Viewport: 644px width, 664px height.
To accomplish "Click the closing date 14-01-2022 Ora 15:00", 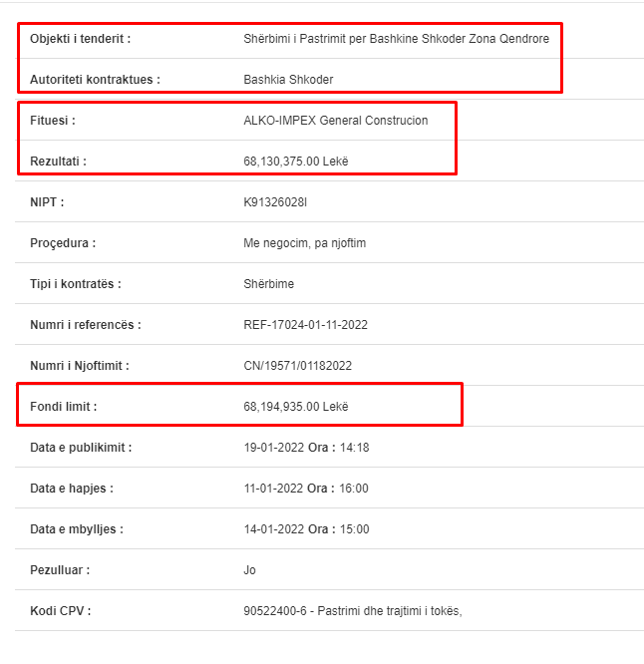I will coord(306,529).
